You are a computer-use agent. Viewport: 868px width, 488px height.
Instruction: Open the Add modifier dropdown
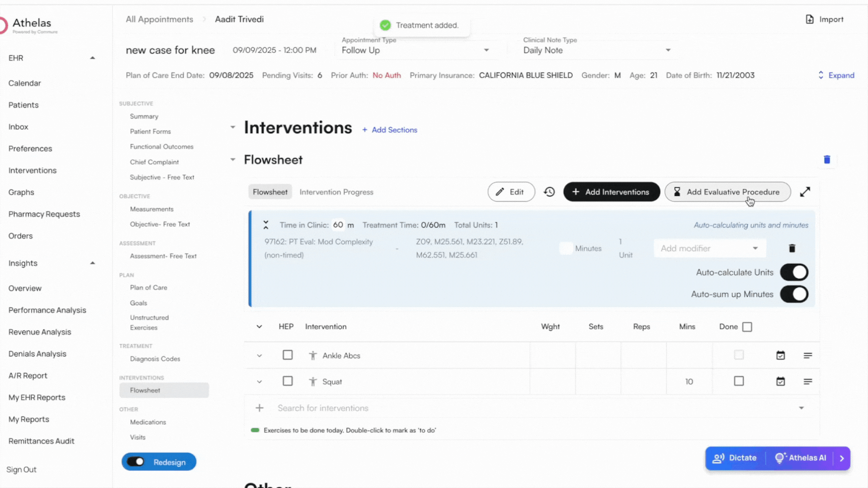click(x=709, y=249)
